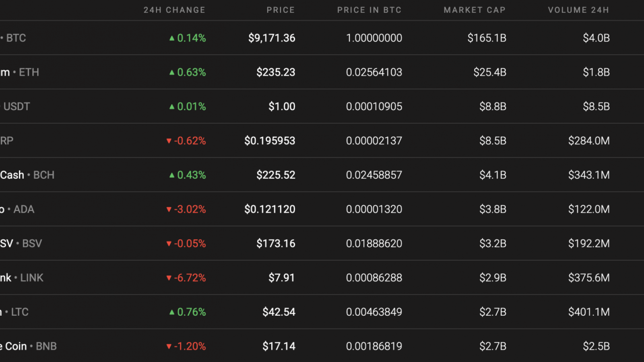Sort by VOLUME 24H column header
The width and height of the screenshot is (644, 362).
pyautogui.click(x=578, y=10)
